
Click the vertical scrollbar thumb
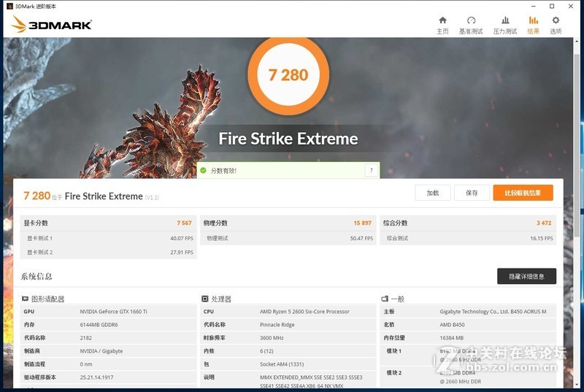(577, 145)
